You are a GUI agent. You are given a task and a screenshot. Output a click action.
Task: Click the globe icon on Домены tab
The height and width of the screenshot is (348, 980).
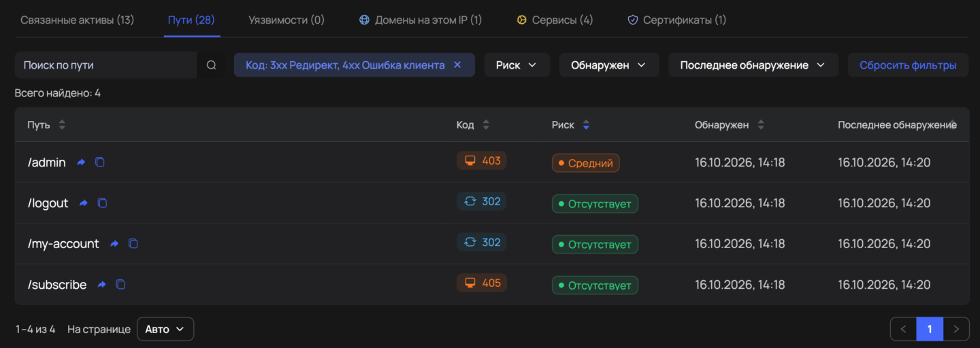click(364, 20)
